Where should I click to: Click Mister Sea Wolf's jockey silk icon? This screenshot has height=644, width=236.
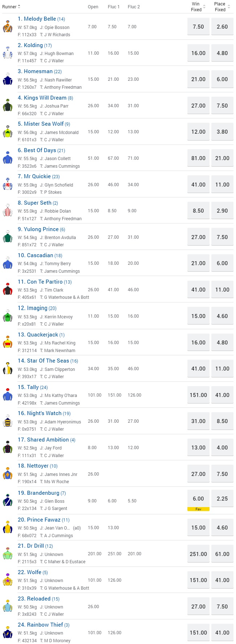[x=8, y=132]
